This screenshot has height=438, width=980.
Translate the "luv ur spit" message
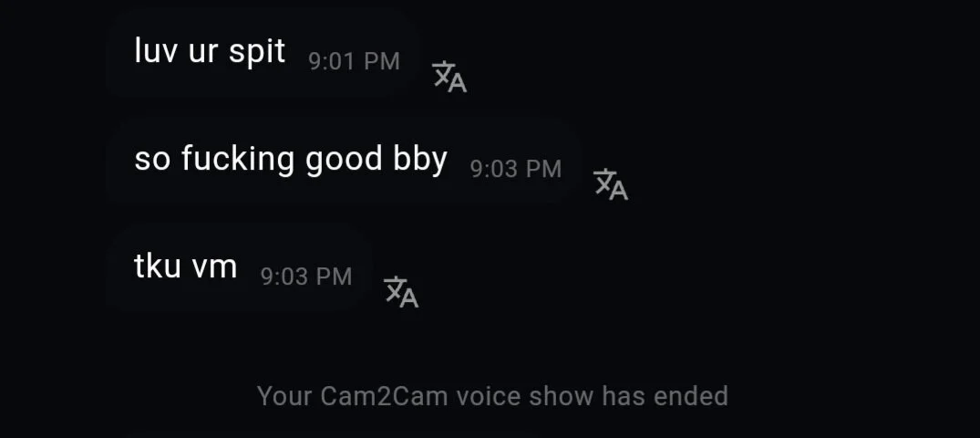point(449,77)
